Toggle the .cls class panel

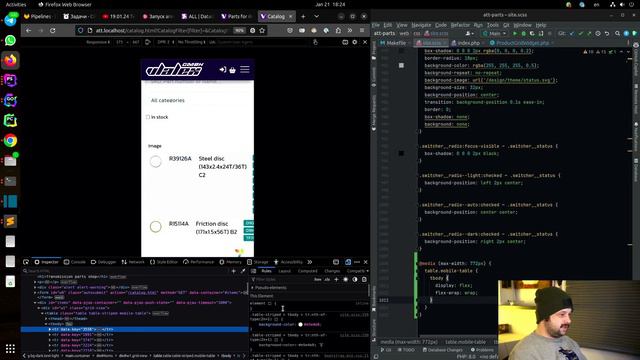327,280
